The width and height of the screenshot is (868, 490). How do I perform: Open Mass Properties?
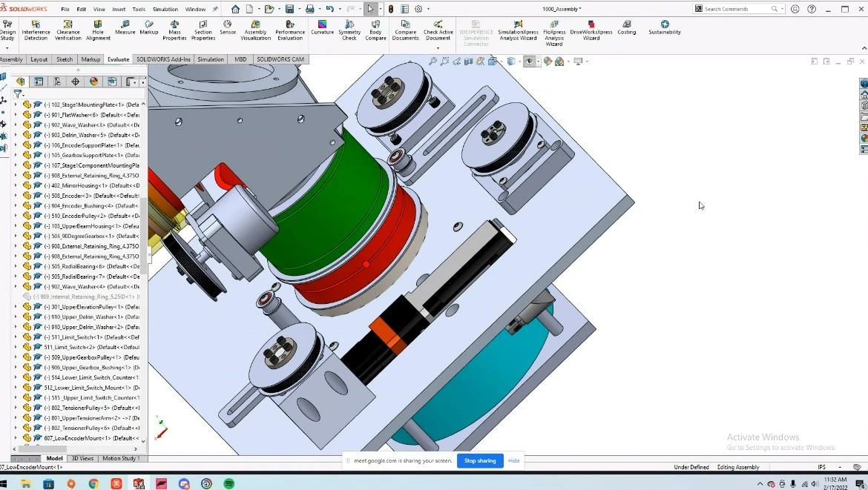point(174,30)
